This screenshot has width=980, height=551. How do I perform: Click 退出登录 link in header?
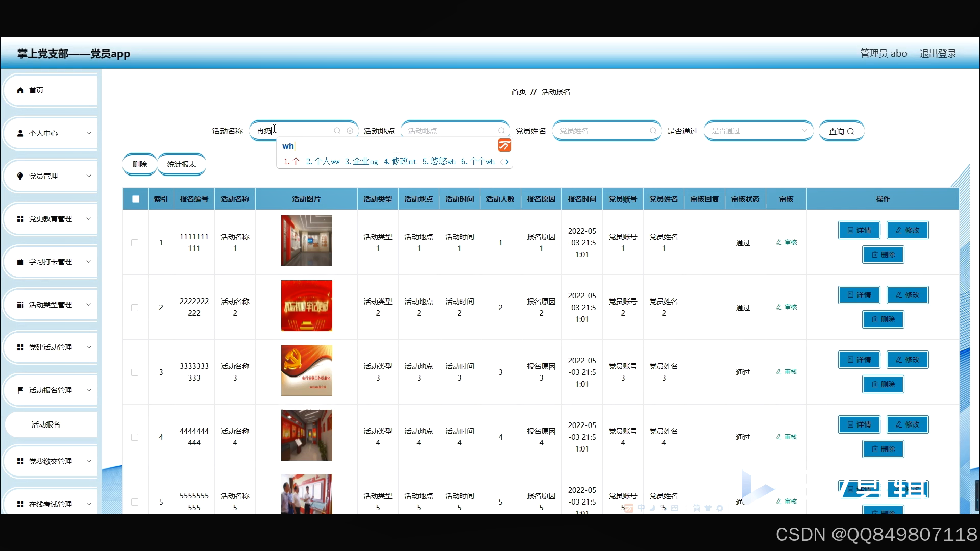tap(938, 54)
